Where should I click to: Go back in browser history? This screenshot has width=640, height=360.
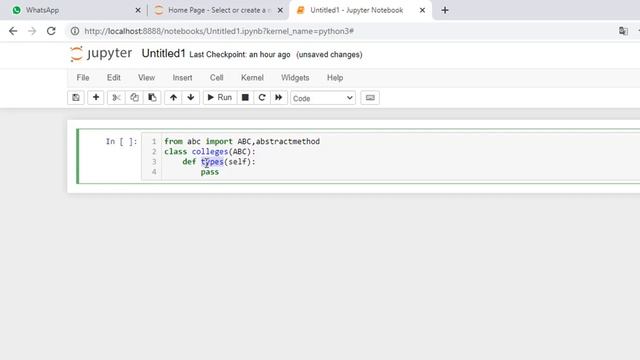coord(13,31)
